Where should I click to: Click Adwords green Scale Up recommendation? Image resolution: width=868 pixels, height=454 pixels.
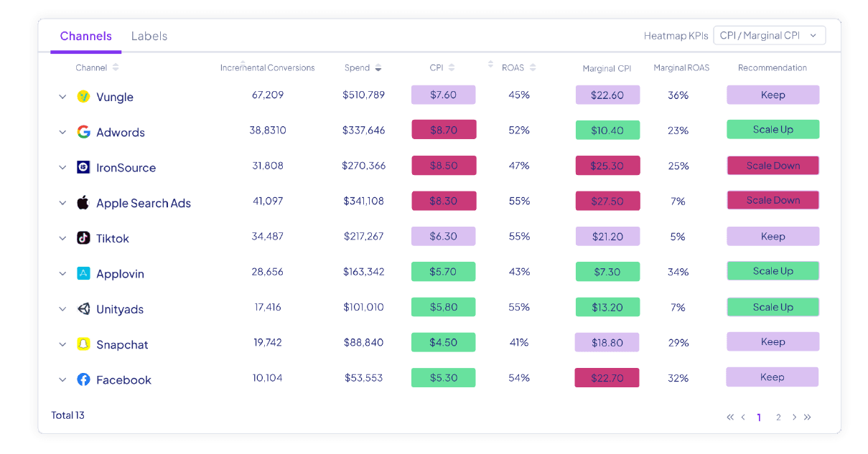point(773,130)
